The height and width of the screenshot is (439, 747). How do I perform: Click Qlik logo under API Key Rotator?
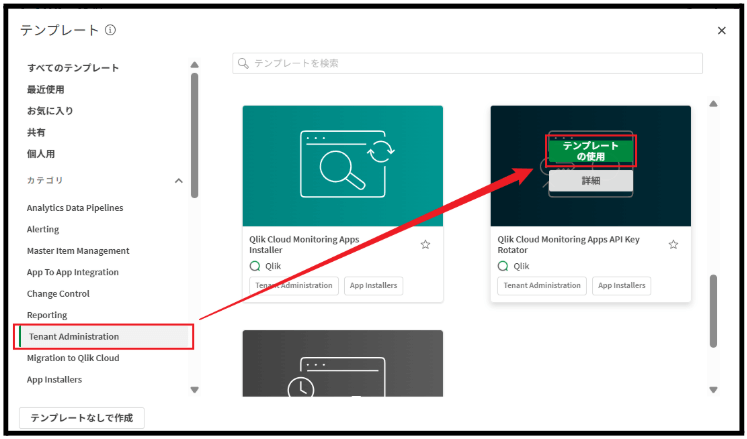point(503,266)
